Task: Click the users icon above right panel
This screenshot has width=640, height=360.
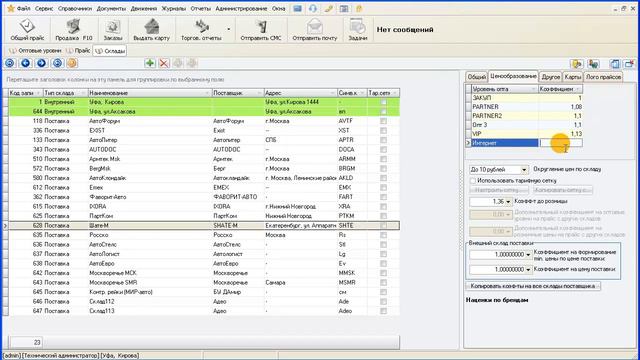Action: click(x=593, y=64)
